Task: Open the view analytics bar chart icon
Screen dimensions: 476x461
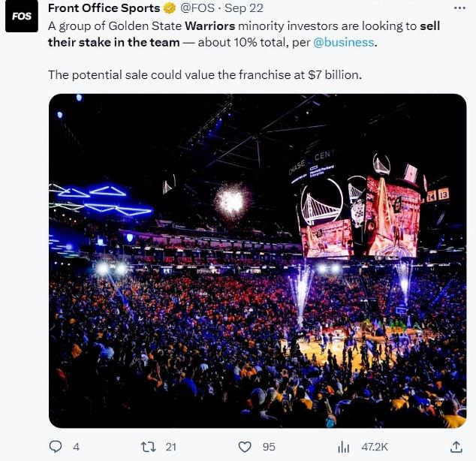Action: click(x=344, y=447)
